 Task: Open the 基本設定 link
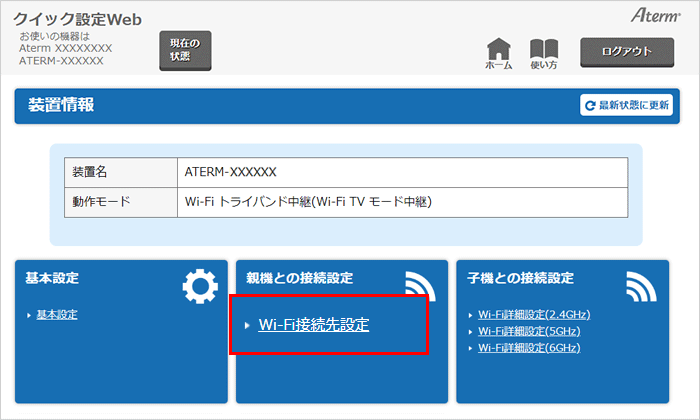click(57, 315)
